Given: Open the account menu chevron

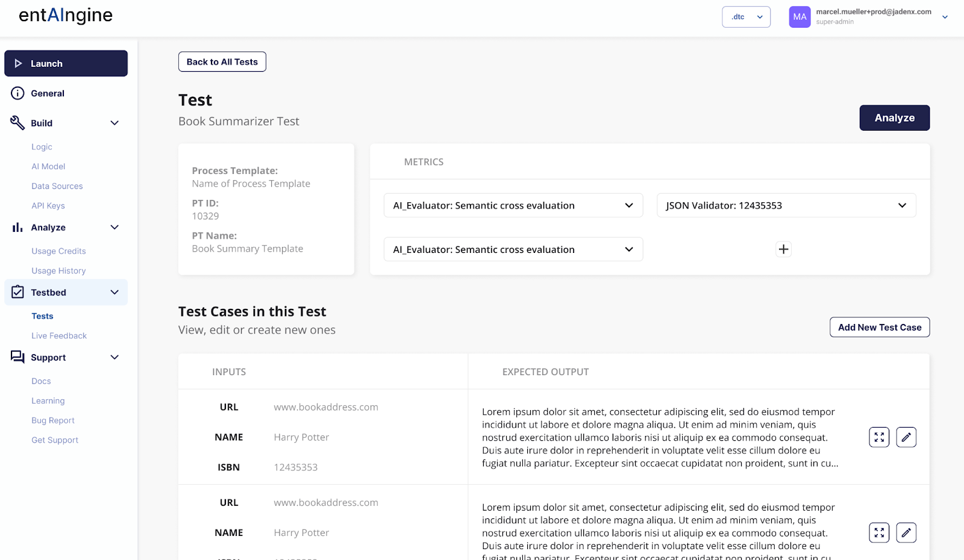Looking at the screenshot, I should coord(945,17).
